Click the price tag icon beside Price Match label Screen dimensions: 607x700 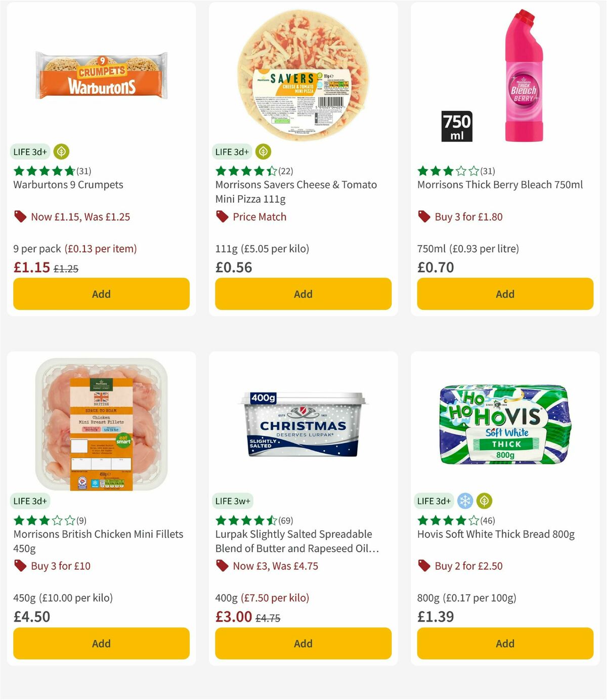click(223, 216)
